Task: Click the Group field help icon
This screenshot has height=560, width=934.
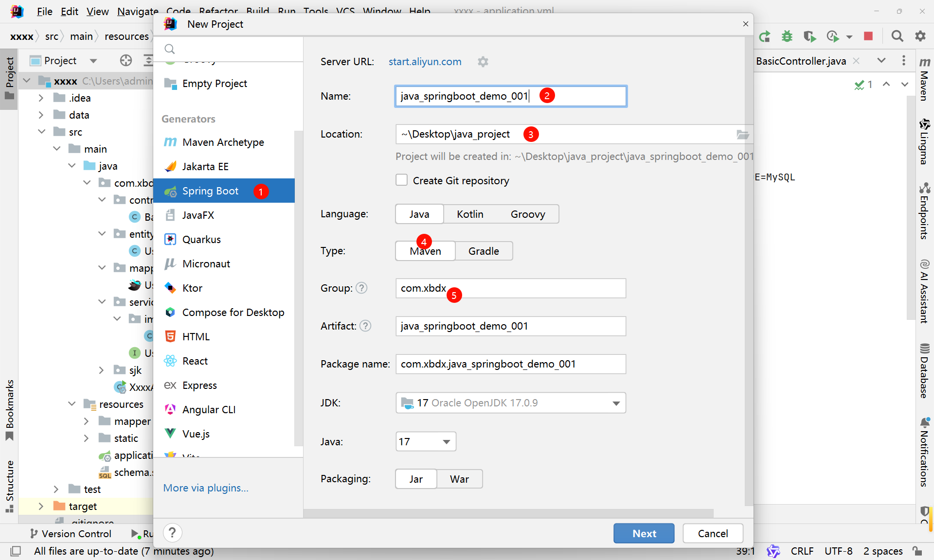Action: (361, 288)
